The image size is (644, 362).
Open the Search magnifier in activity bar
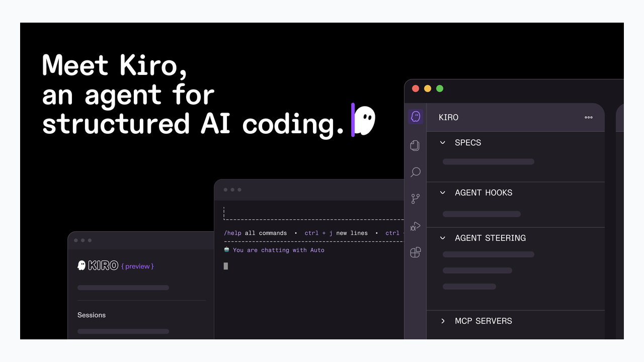point(416,172)
